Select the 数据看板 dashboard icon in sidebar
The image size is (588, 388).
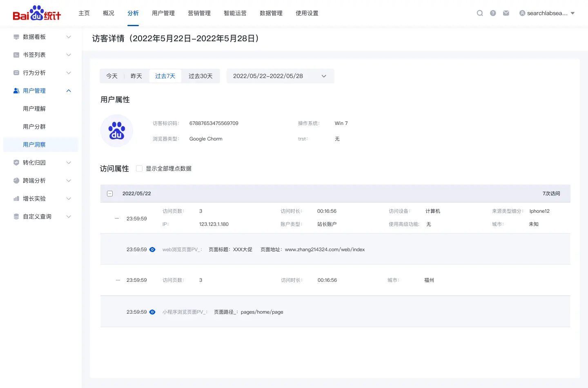tap(16, 37)
